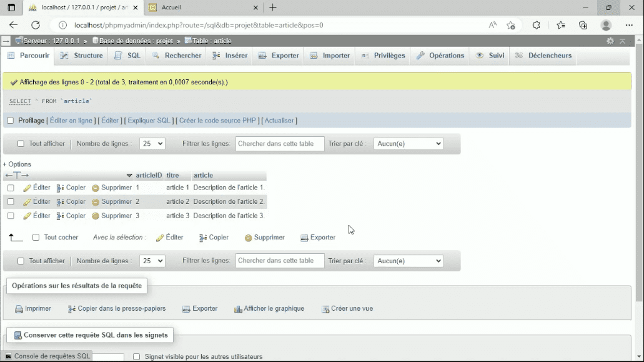Open the Nombre de lignes dropdown
The image size is (644, 362).
tap(152, 143)
